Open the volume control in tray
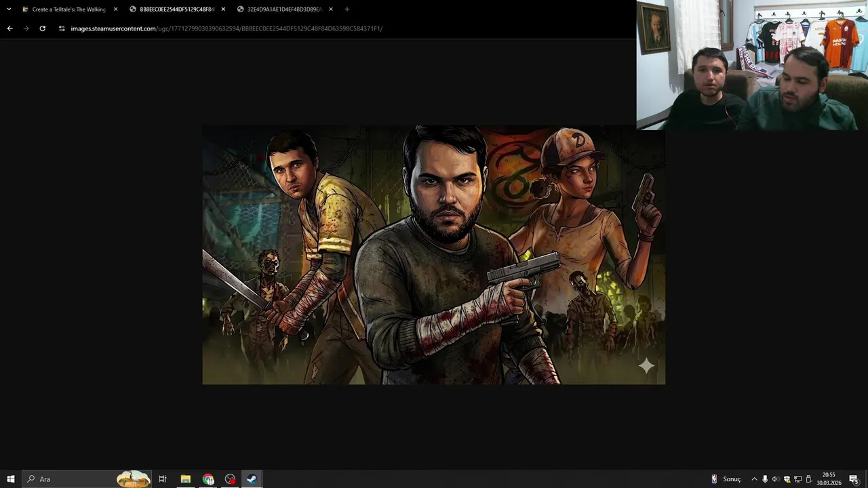Viewport: 868px width, 488px height. click(776, 479)
